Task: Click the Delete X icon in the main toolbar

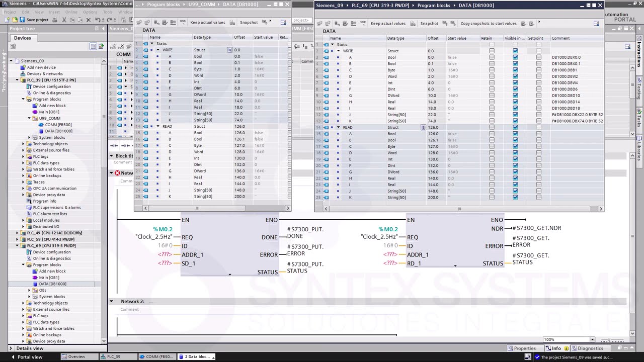Action: pyautogui.click(x=89, y=20)
